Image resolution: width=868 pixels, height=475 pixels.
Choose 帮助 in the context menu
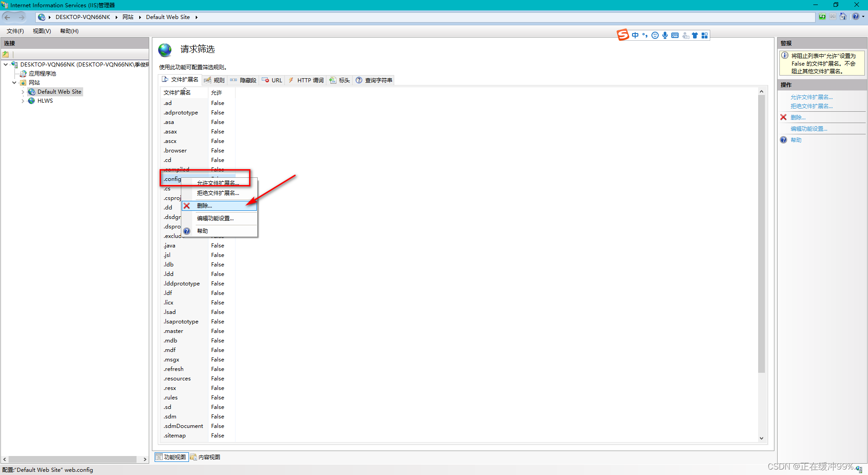218,231
